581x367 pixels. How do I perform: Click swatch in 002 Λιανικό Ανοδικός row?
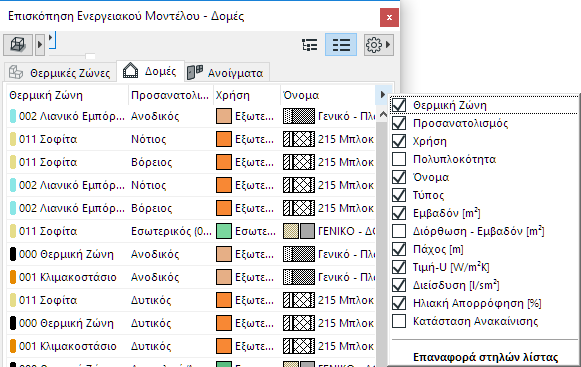click(x=224, y=116)
